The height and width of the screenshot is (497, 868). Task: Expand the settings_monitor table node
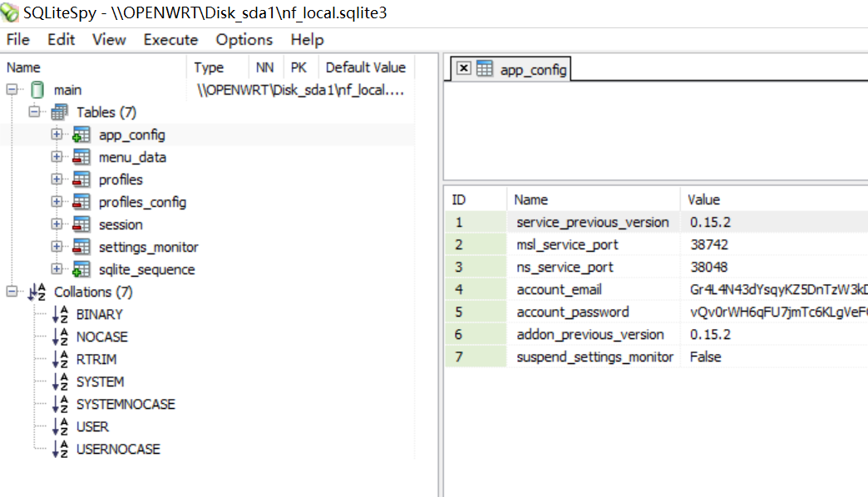point(57,246)
